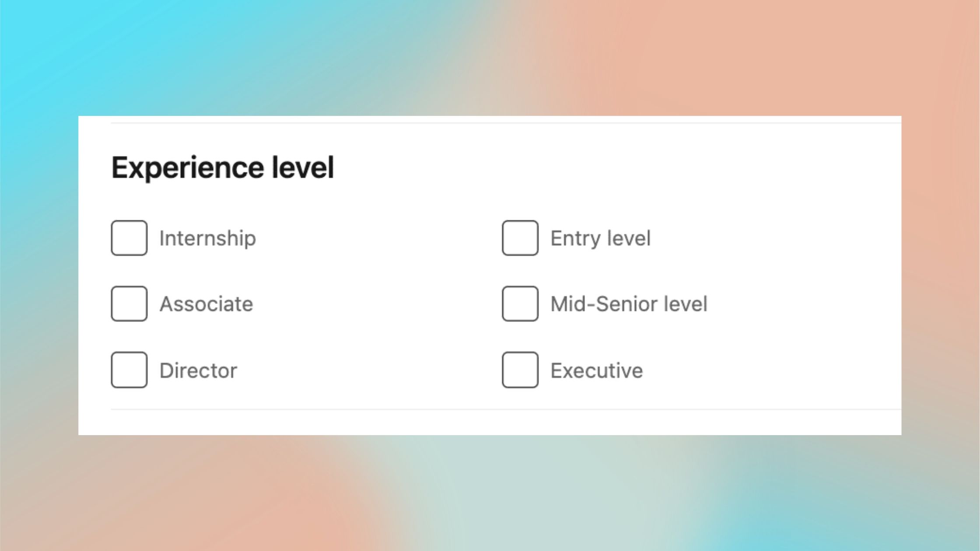
Task: Select the Internship label text
Action: [x=208, y=238]
